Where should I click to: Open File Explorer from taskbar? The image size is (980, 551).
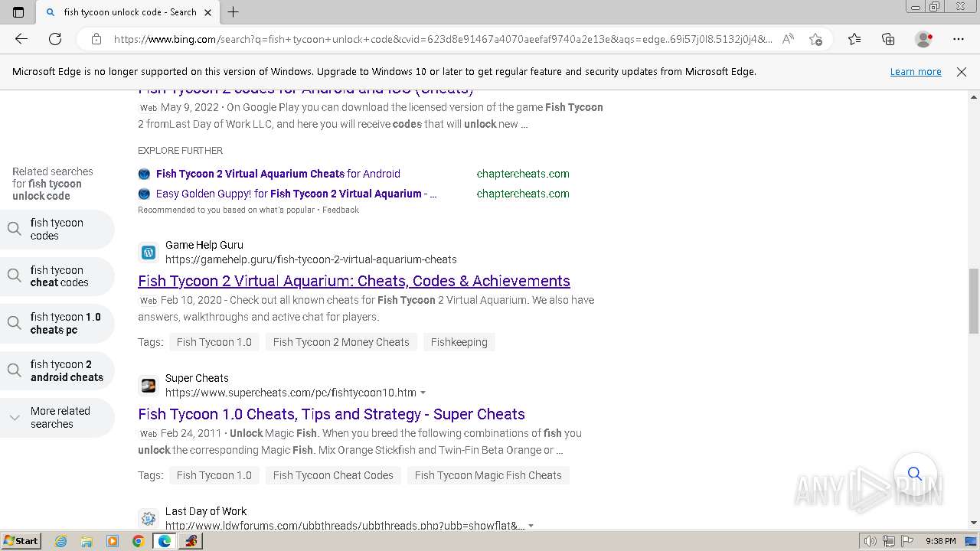[87, 541]
